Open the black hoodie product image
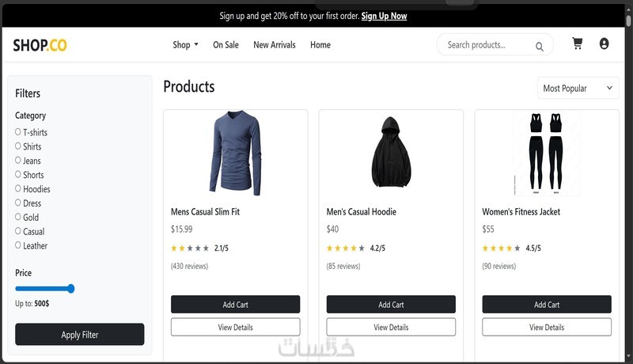 click(x=391, y=154)
